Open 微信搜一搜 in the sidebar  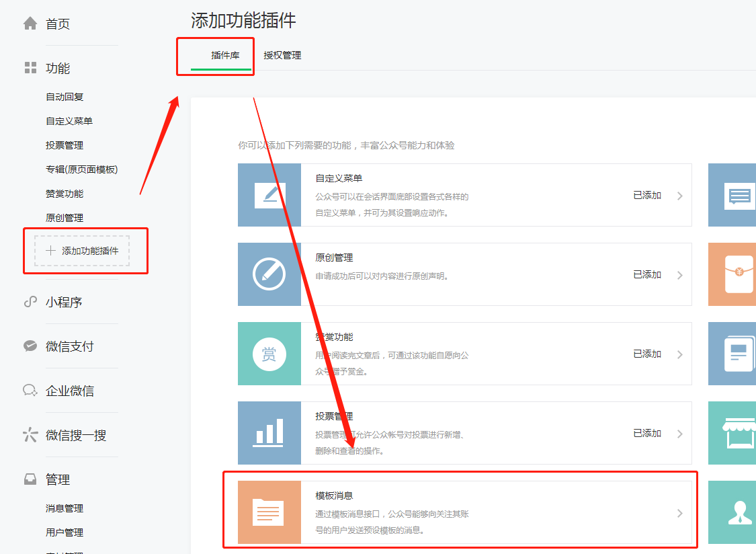[x=76, y=435]
